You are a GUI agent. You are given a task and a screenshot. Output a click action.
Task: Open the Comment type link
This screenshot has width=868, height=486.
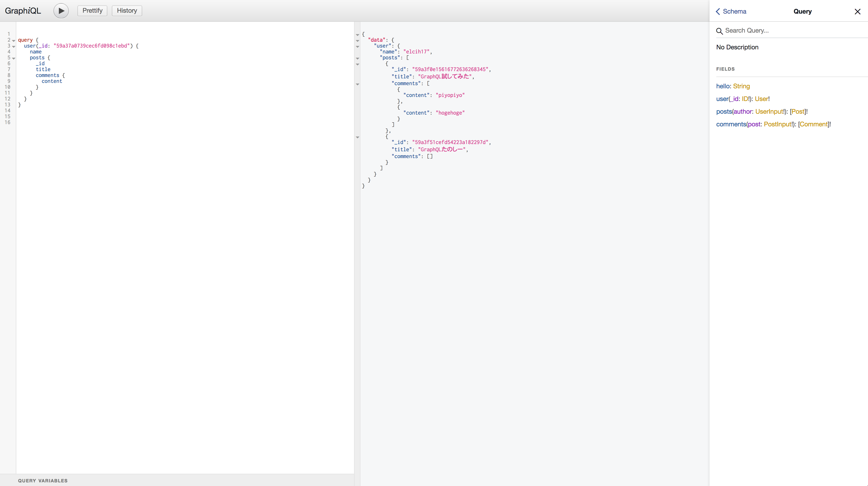814,124
